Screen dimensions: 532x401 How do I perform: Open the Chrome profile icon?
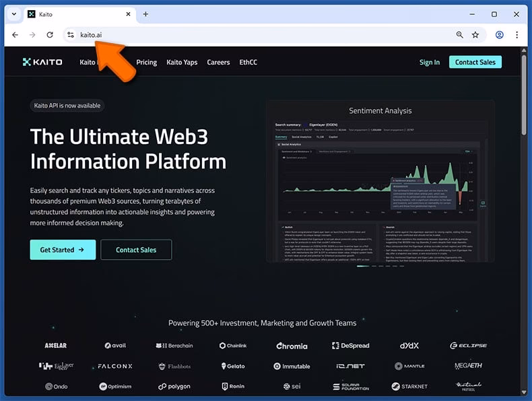(x=500, y=34)
